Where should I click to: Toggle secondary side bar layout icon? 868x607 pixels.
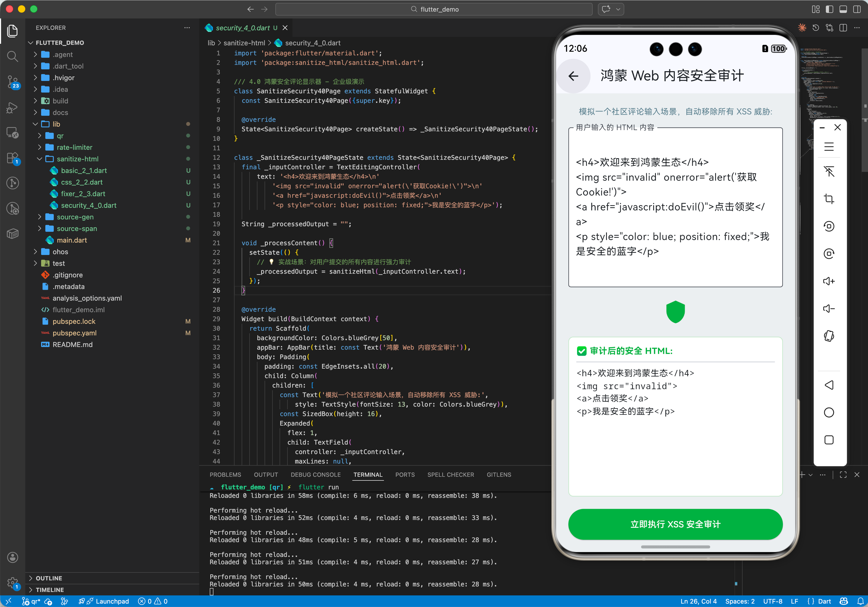point(857,9)
